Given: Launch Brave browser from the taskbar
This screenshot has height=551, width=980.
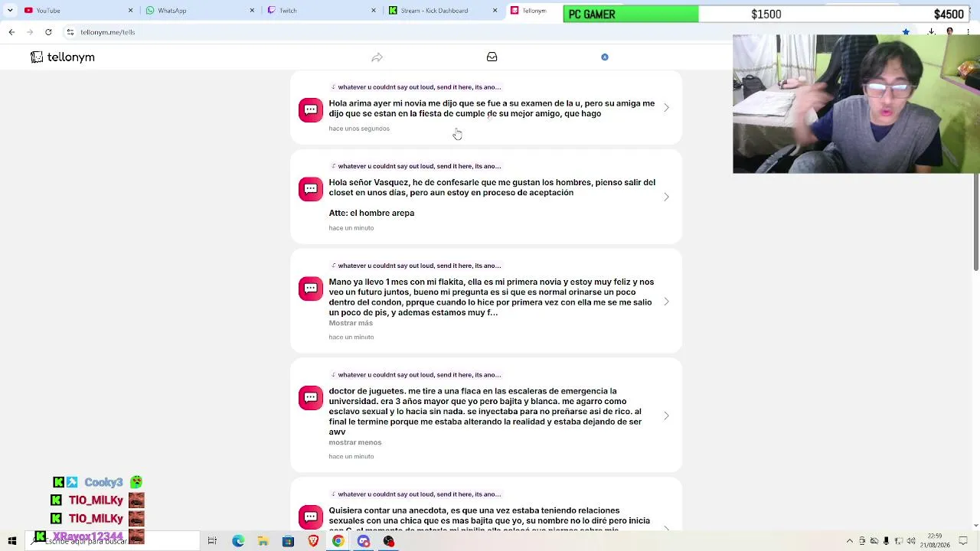Looking at the screenshot, I should coord(313,541).
